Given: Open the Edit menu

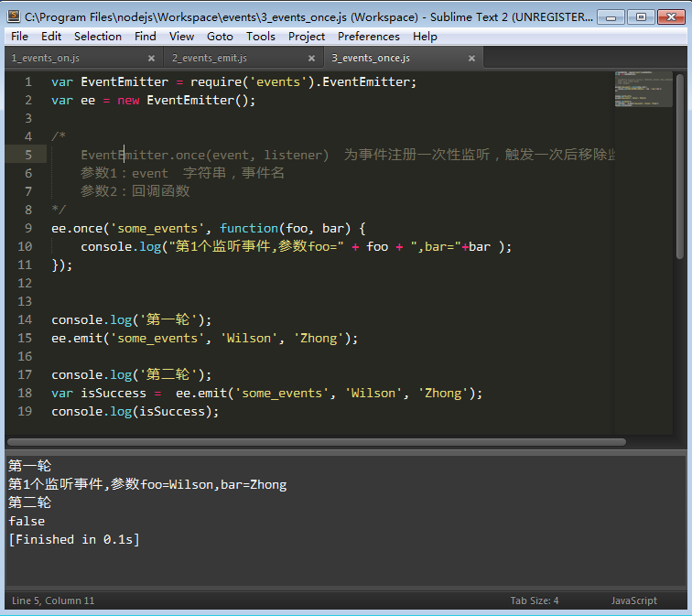Looking at the screenshot, I should point(51,37).
